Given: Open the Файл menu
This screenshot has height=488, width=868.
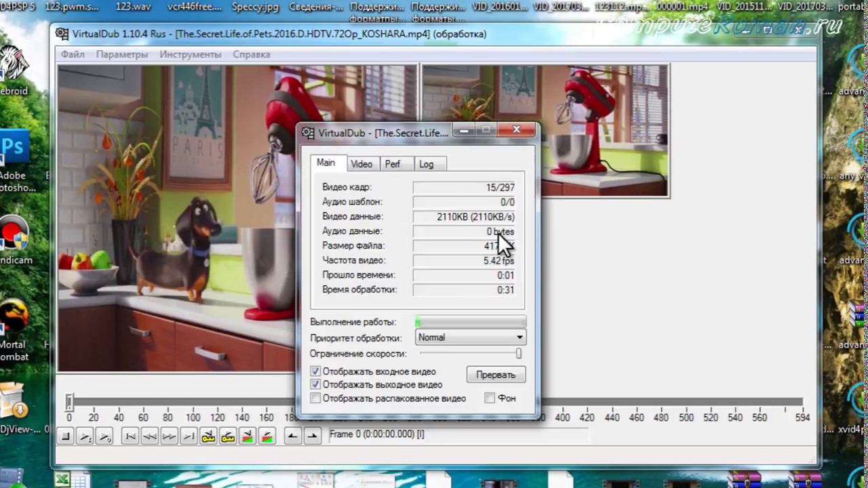Looking at the screenshot, I should pyautogui.click(x=73, y=54).
